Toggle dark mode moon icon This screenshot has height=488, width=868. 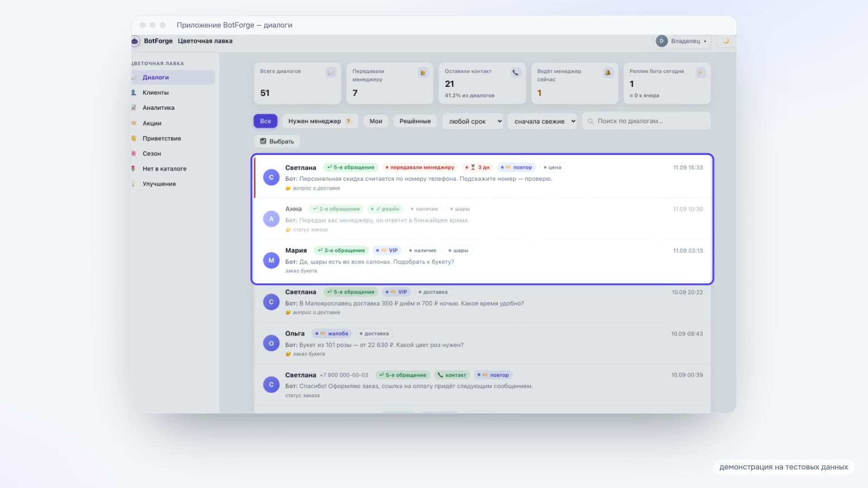point(726,41)
